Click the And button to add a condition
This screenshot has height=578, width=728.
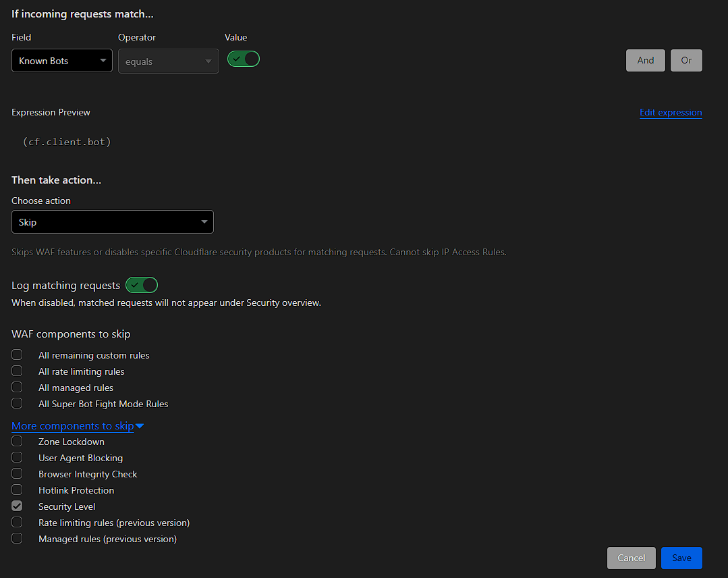[645, 60]
